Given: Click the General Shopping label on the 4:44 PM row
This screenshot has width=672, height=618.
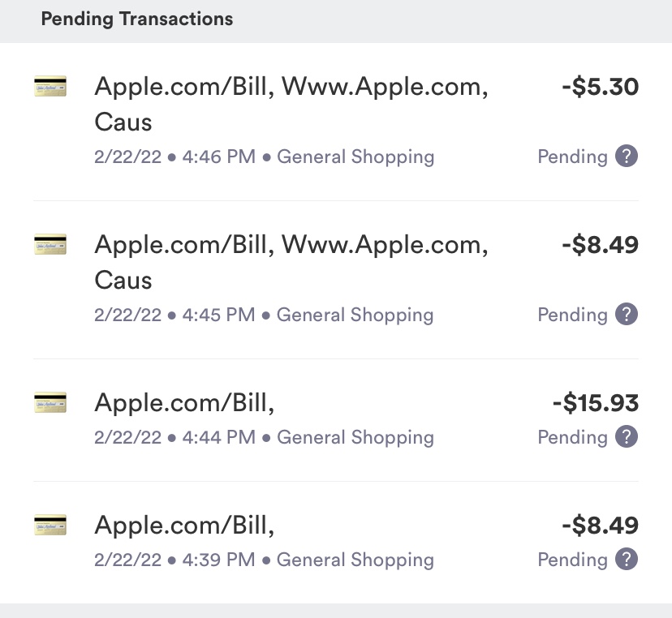Looking at the screenshot, I should pyautogui.click(x=355, y=437).
